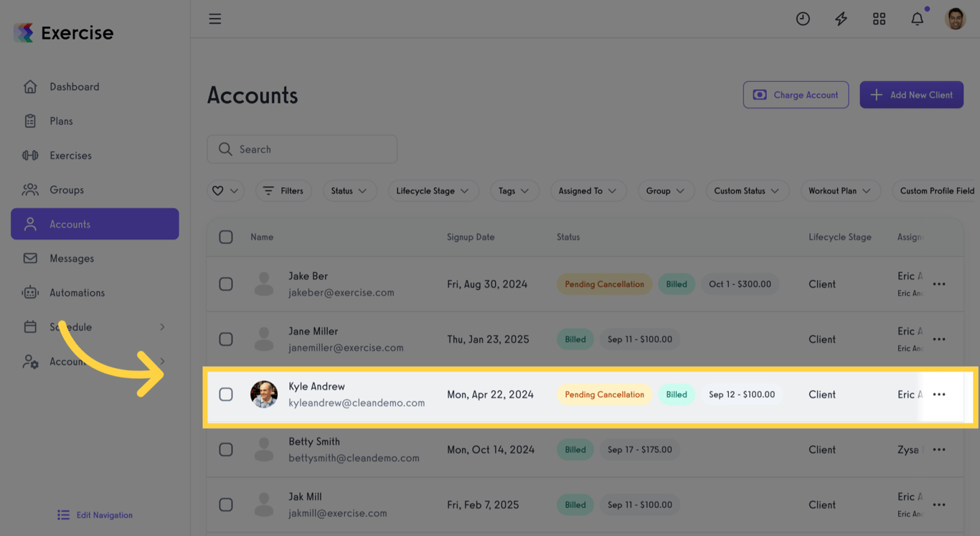Viewport: 980px width, 536px height.
Task: Open the three-dot menu on Jane Miller's row
Action: tap(939, 339)
